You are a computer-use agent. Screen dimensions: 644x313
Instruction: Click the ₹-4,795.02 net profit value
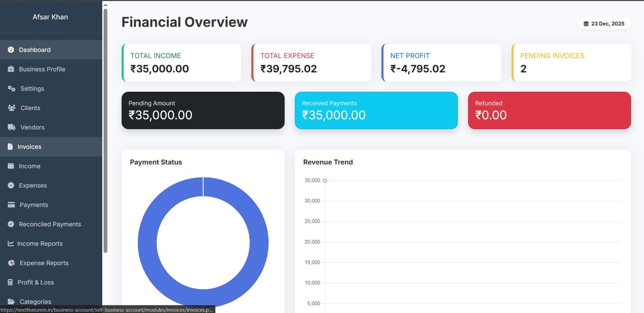pos(418,69)
